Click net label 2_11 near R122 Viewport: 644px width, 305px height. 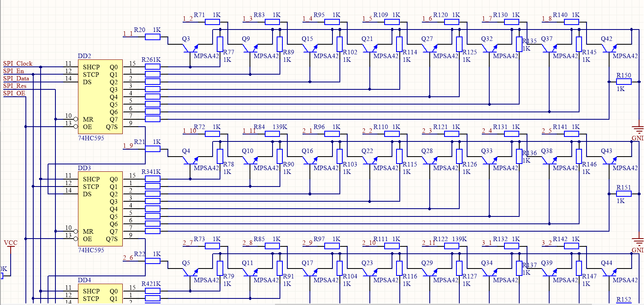429,243
